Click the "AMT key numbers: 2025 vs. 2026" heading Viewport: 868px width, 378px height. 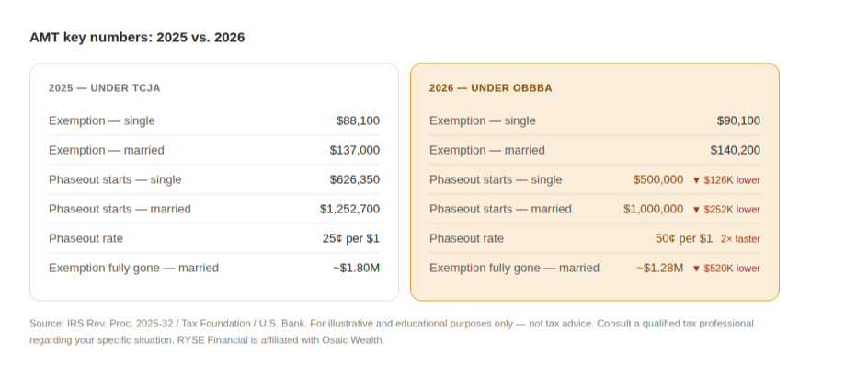tap(137, 38)
